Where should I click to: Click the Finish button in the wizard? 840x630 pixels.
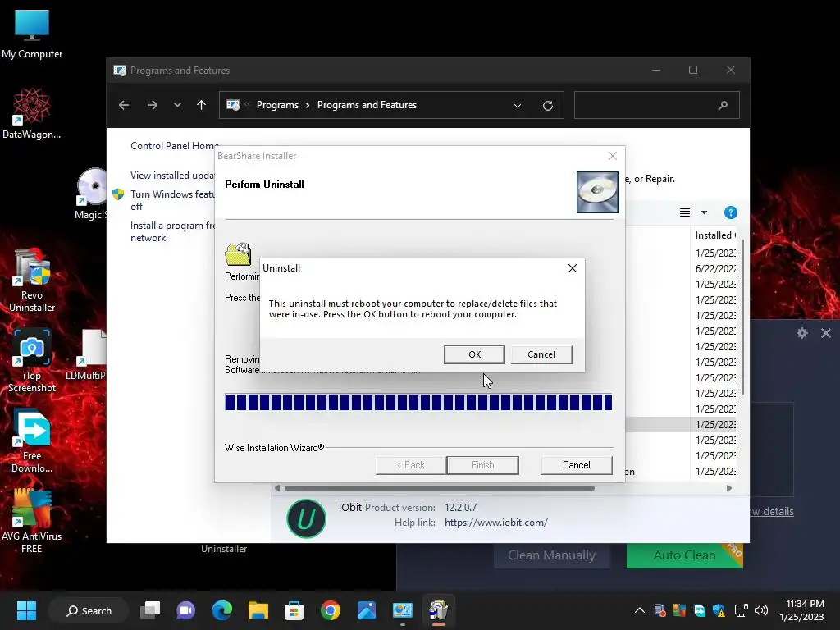tap(482, 465)
